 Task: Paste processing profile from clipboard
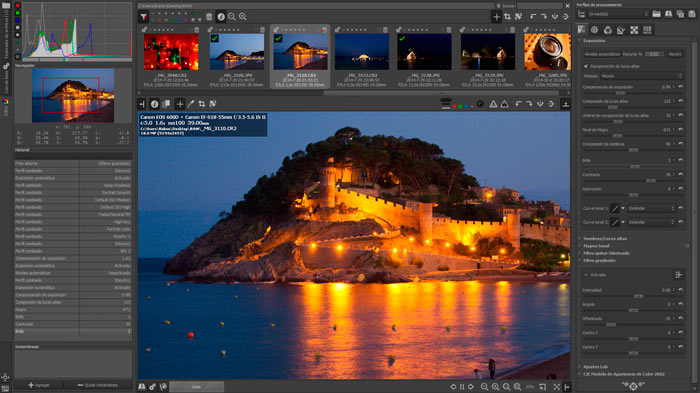[x=692, y=14]
